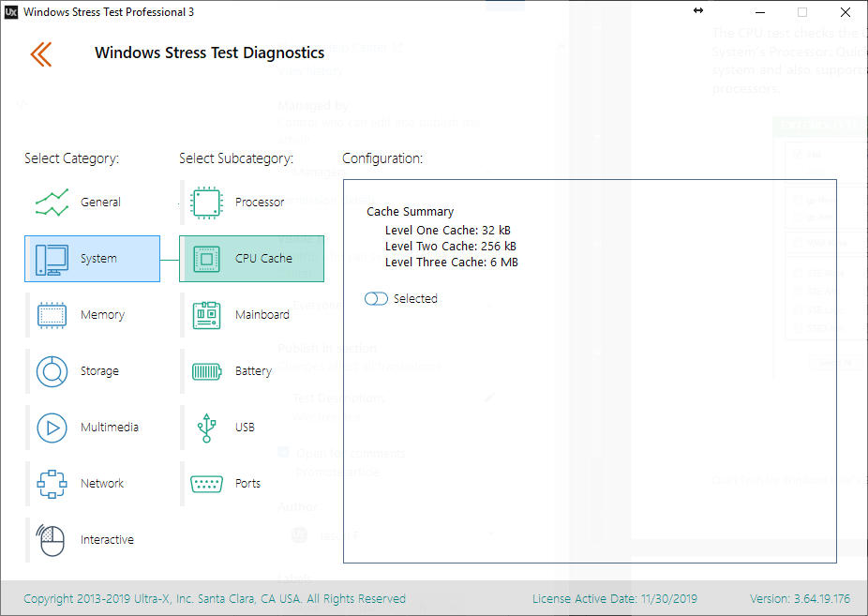This screenshot has height=616, width=868.
Task: Click the Level Two Cache: 256 kB line
Action: [451, 247]
